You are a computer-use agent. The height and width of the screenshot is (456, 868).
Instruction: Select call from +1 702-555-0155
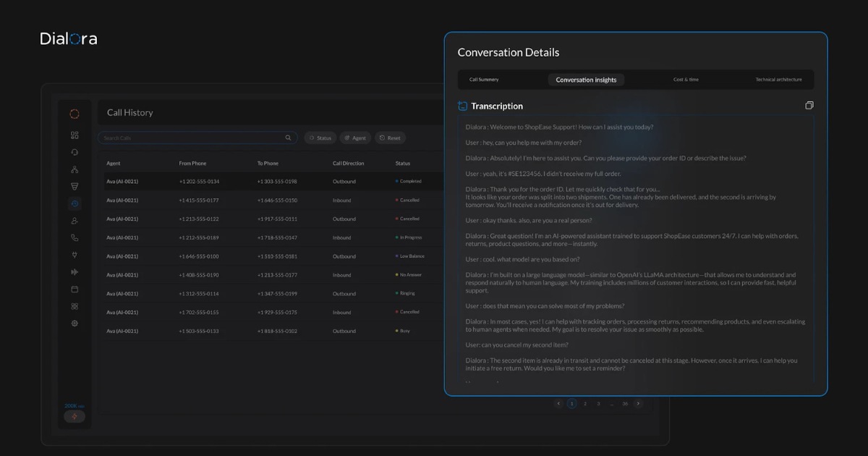pyautogui.click(x=199, y=312)
